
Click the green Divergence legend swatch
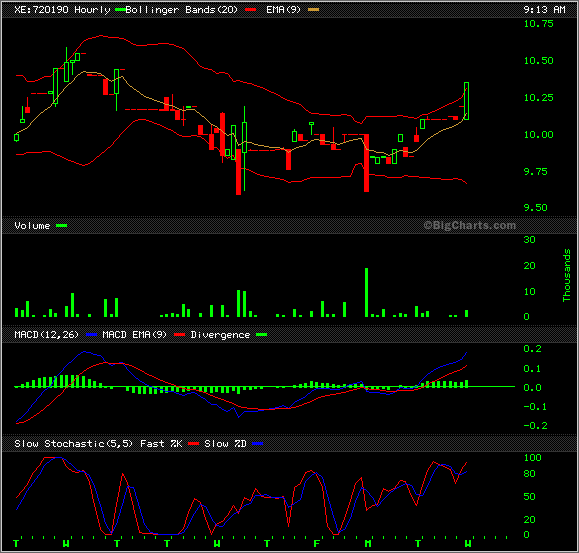coord(261,335)
